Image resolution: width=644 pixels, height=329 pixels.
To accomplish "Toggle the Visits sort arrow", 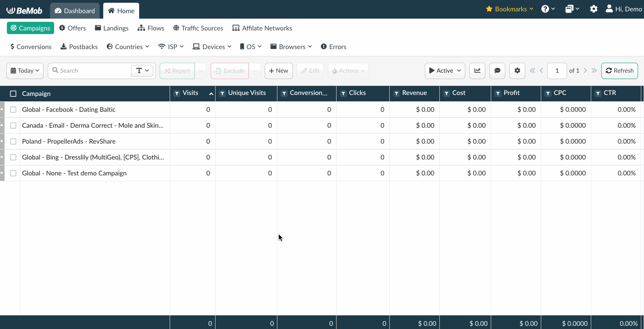I will coord(211,94).
